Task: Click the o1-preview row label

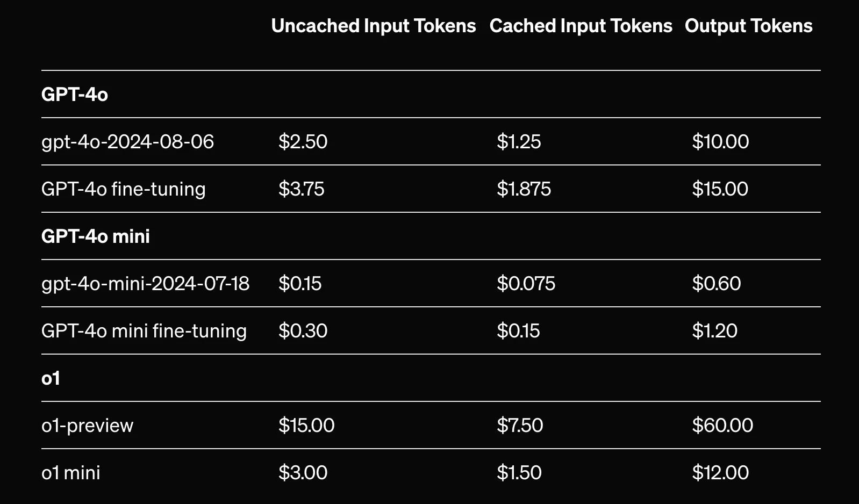Action: [x=88, y=426]
